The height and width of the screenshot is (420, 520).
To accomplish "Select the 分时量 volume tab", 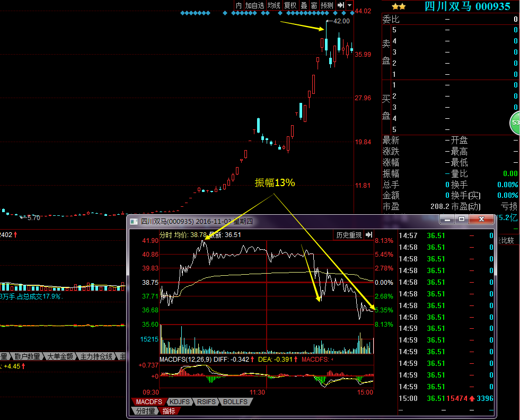I will (x=145, y=410).
